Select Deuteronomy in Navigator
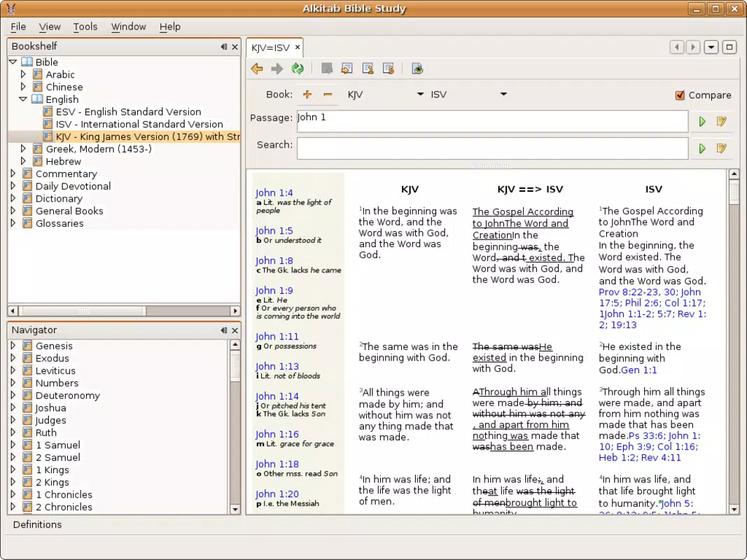The width and height of the screenshot is (747, 560). tap(68, 395)
